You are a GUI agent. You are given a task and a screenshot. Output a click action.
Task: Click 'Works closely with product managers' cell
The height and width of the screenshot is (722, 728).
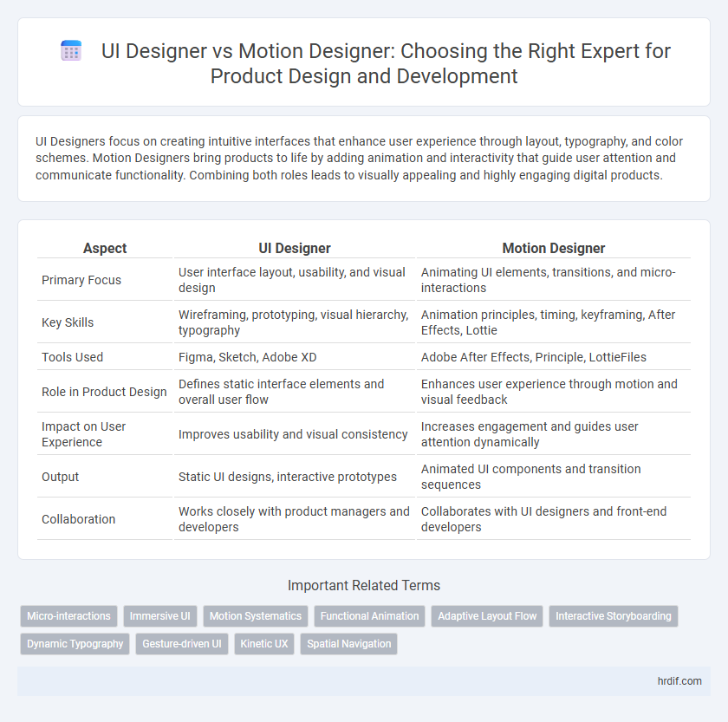pos(295,519)
